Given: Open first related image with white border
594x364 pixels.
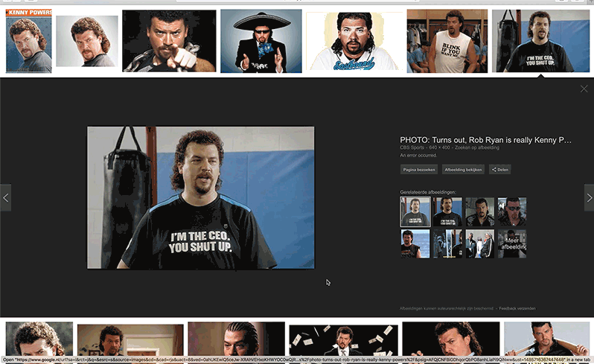Looking at the screenshot, I should point(415,211).
